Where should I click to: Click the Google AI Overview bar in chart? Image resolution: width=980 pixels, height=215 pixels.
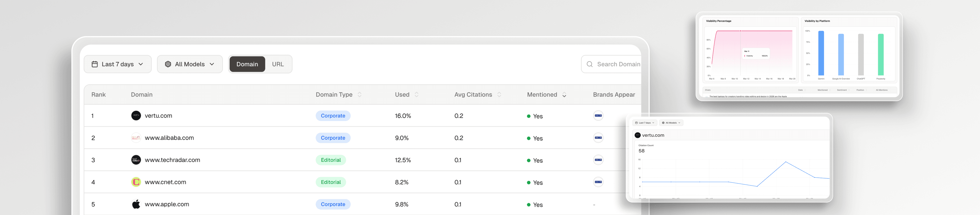(841, 55)
